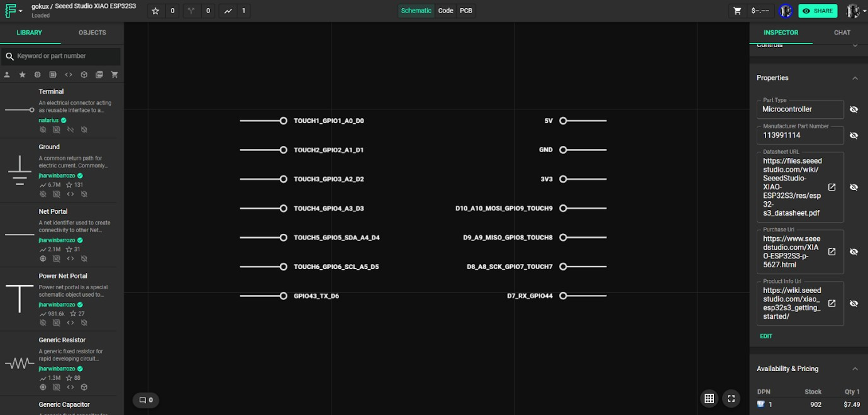Click the usage trend icon in header

click(228, 11)
